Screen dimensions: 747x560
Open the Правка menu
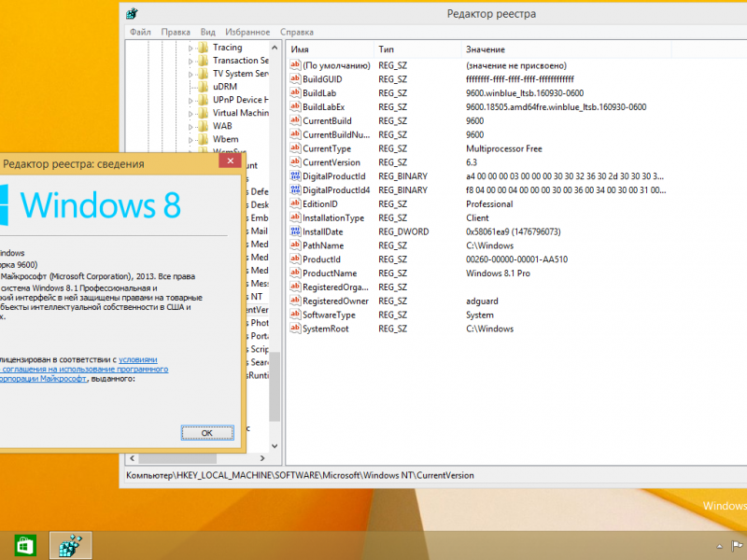pyautogui.click(x=176, y=32)
